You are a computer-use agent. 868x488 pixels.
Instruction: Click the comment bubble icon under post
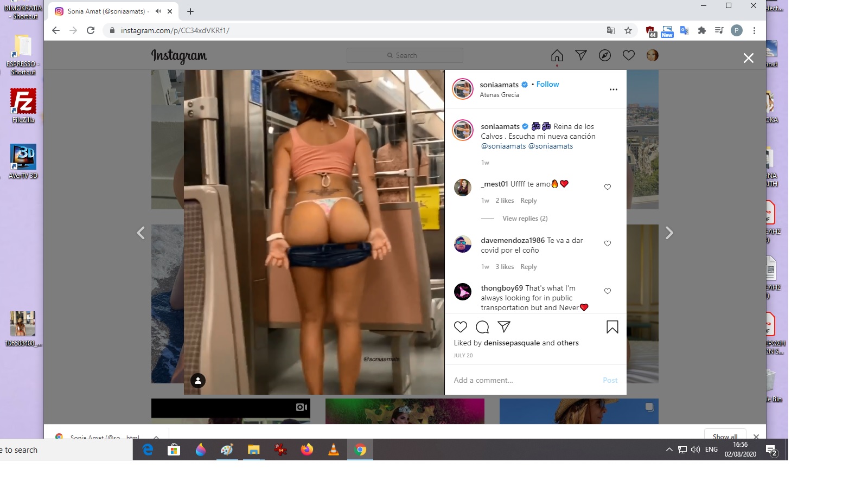tap(482, 327)
